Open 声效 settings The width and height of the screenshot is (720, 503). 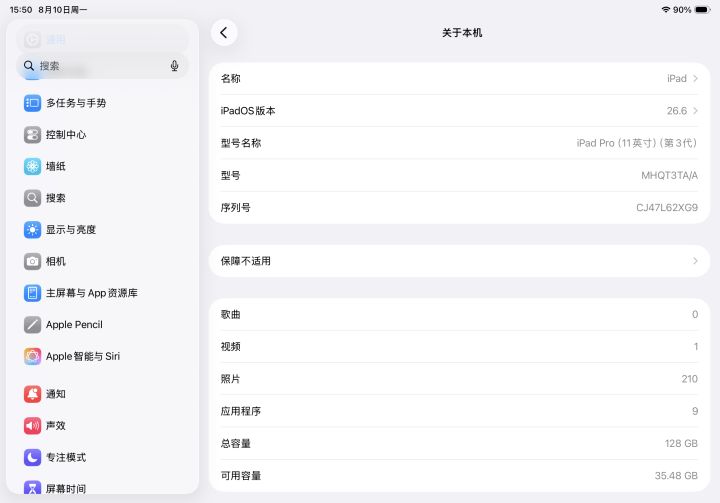pyautogui.click(x=102, y=426)
